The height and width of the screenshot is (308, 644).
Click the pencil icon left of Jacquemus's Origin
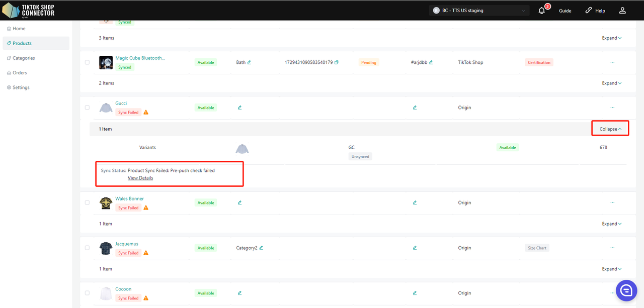415,248
